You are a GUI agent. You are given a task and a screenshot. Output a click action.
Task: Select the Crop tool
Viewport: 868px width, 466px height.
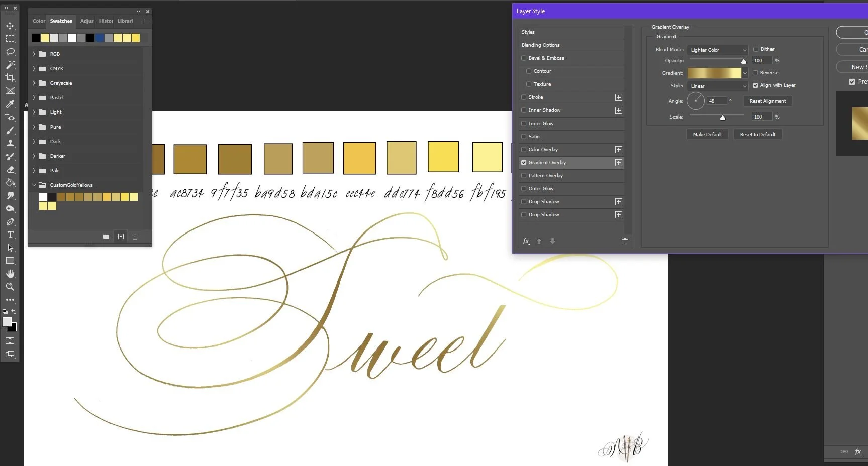[x=10, y=78]
